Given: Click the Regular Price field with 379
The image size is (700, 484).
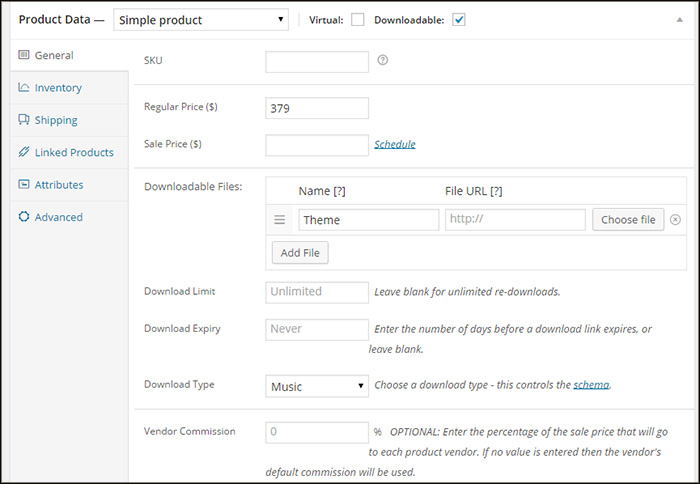Looking at the screenshot, I should (317, 108).
